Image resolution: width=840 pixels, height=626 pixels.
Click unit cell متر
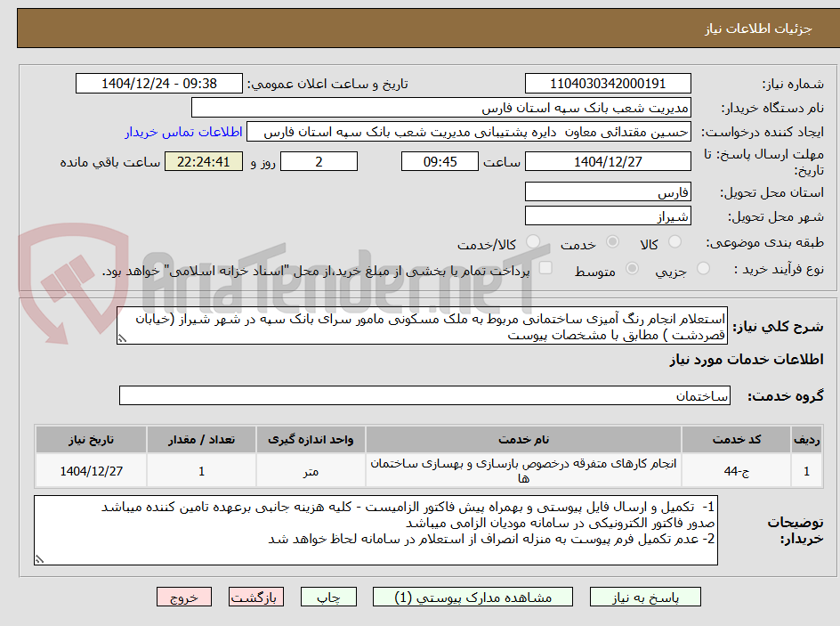(311, 470)
